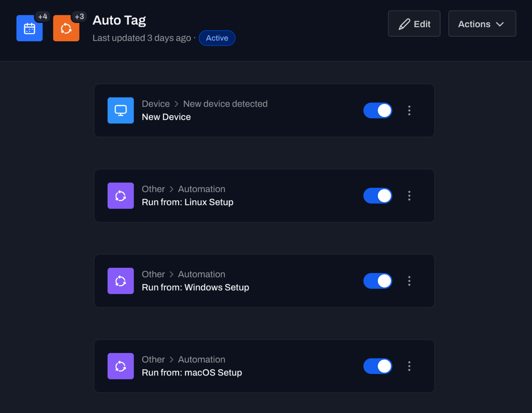Click the blue monitor icon for New Device
The image size is (532, 413).
121,111
